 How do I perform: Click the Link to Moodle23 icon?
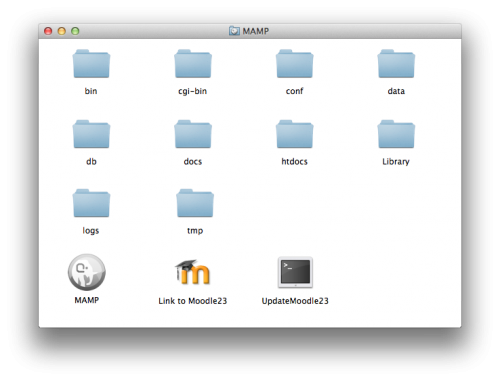(193, 272)
